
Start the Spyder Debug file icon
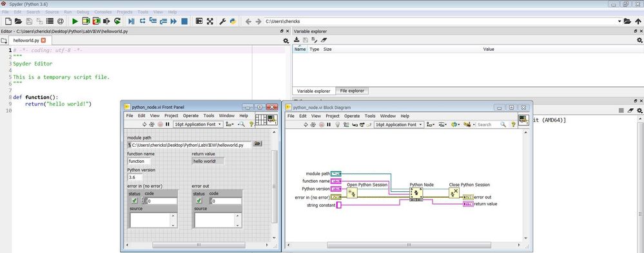(x=132, y=21)
